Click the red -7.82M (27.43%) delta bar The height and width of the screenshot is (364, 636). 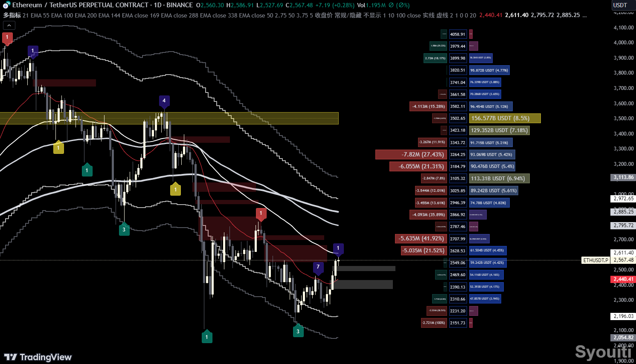[x=411, y=154]
